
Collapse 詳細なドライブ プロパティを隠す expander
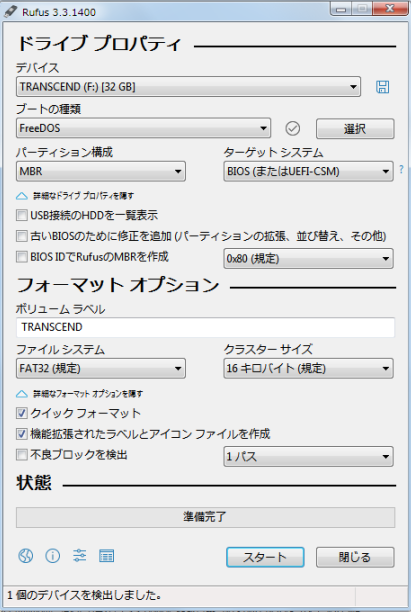75,196
